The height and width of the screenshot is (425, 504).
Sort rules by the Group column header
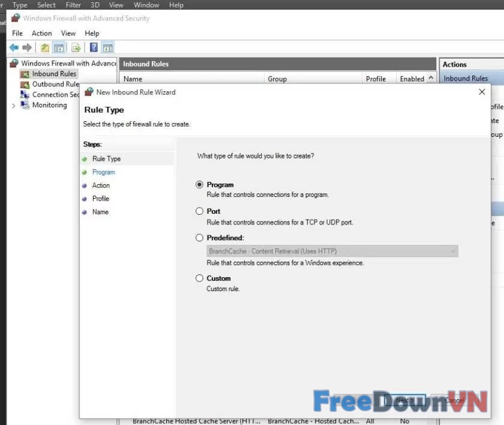tap(277, 79)
